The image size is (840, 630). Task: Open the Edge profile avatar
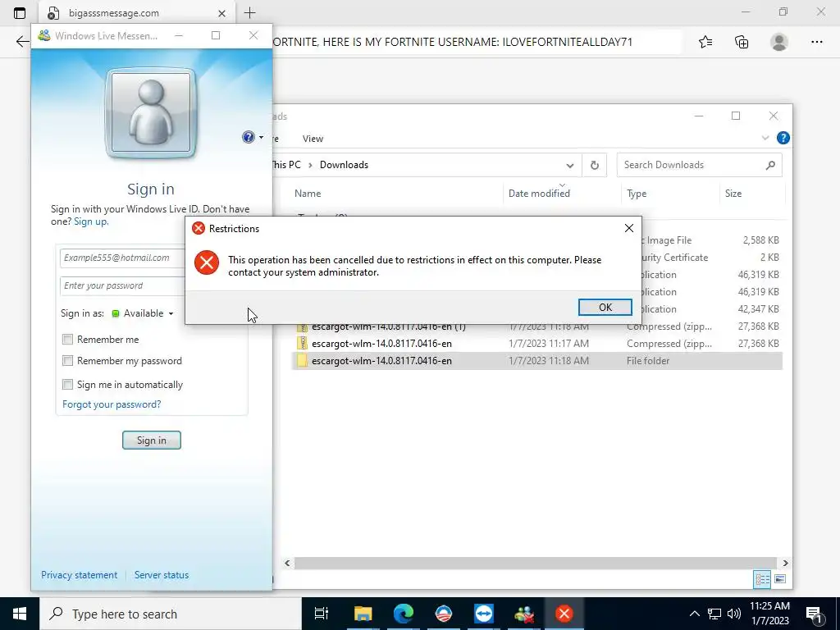pos(779,42)
